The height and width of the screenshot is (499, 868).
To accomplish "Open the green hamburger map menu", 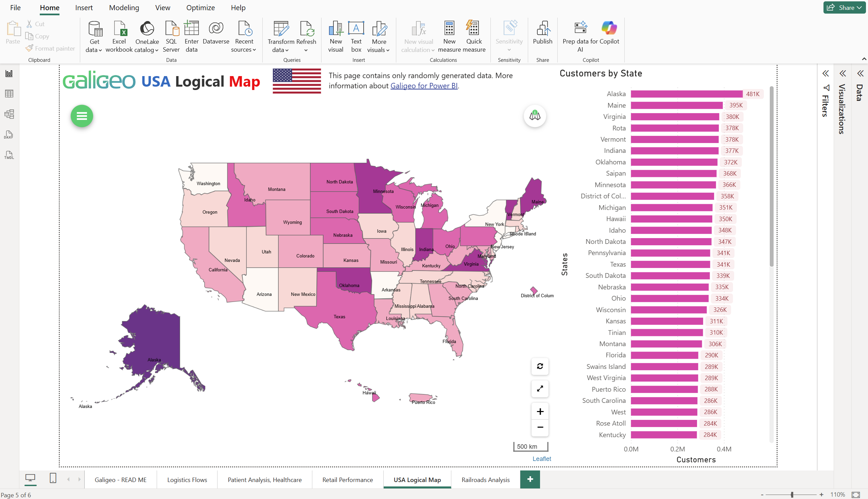I will (x=82, y=116).
